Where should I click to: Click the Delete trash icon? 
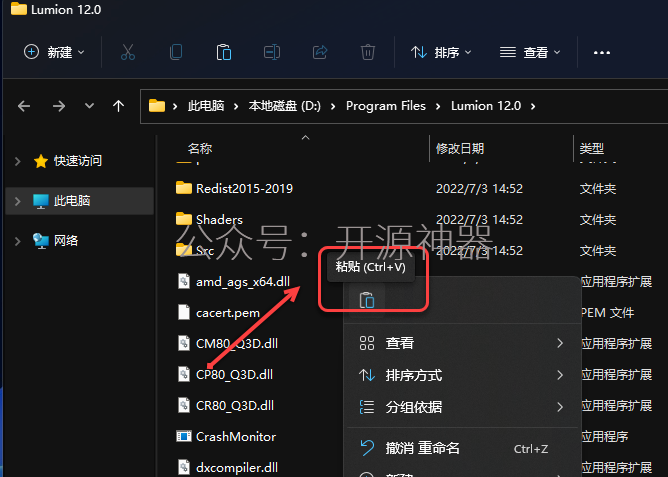tap(368, 52)
